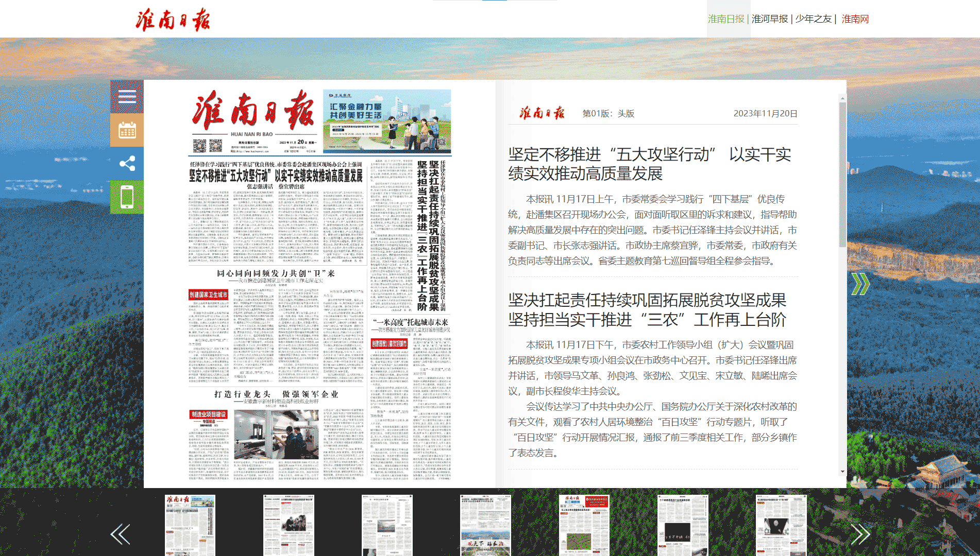Click the fifth page thumbnail in bottom strip
980x556 pixels.
click(584, 525)
